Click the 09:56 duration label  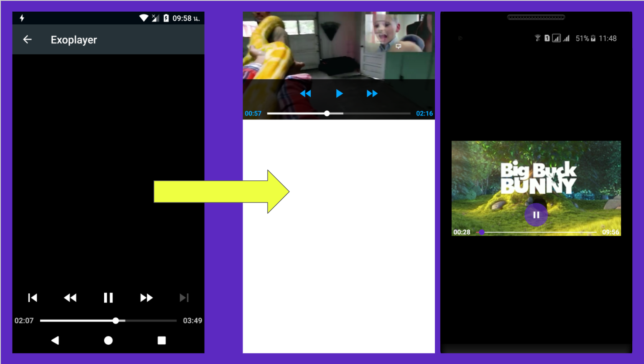pyautogui.click(x=611, y=232)
